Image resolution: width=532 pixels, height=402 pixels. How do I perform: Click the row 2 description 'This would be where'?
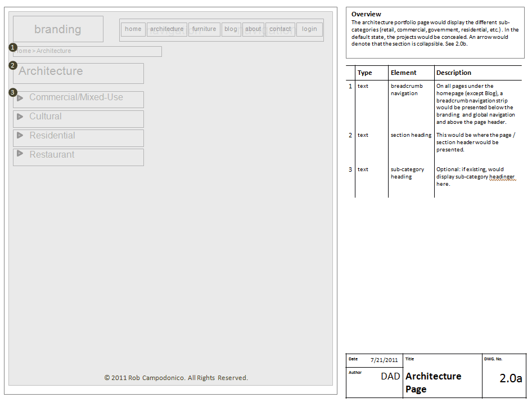tap(475, 142)
